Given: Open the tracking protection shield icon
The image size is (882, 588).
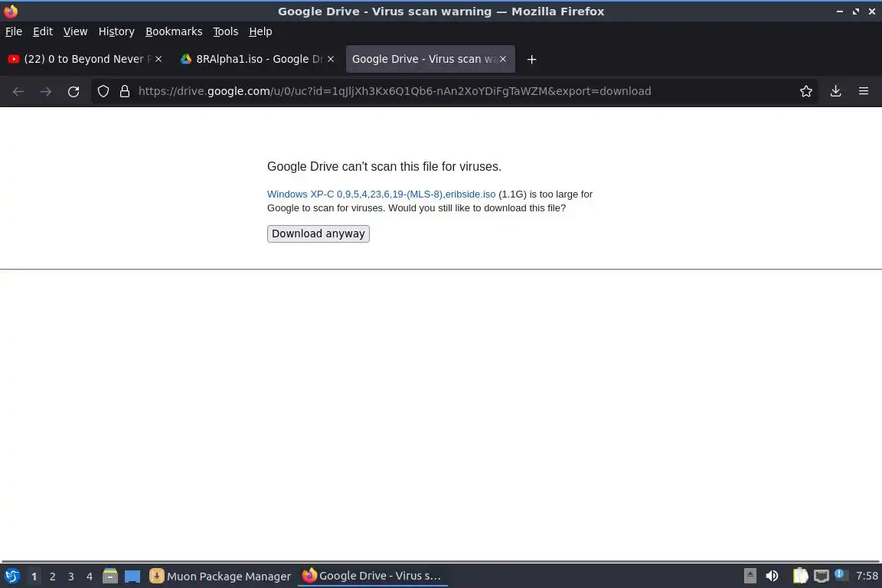Looking at the screenshot, I should pyautogui.click(x=103, y=91).
